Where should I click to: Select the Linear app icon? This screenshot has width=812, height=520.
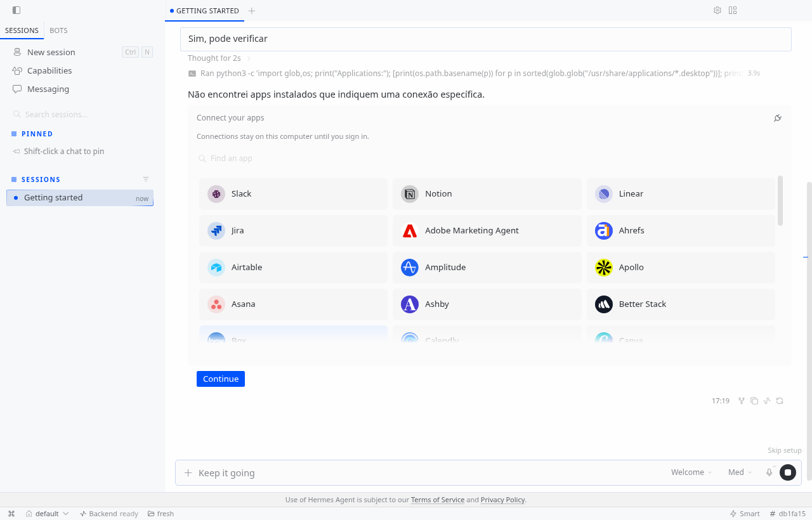pyautogui.click(x=604, y=194)
